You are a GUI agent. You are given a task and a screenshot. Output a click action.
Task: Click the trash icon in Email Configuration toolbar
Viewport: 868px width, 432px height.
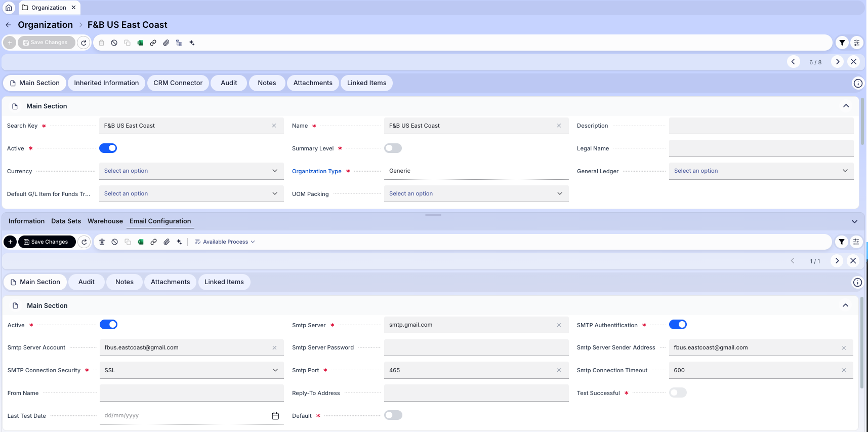[102, 242]
